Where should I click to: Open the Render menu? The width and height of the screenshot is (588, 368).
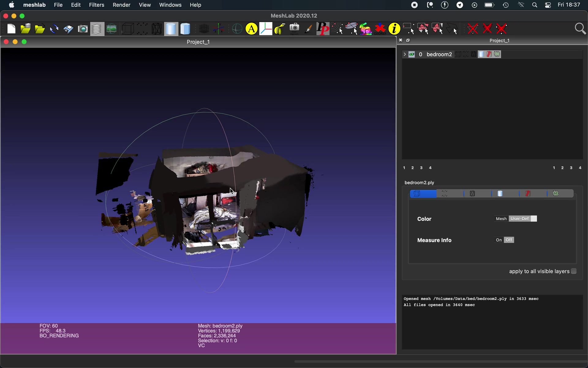tap(121, 5)
